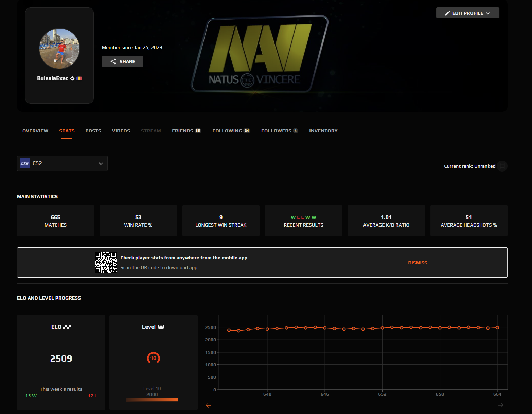Image resolution: width=532 pixels, height=414 pixels.
Task: Click the unranked rank badge icon
Action: [502, 166]
